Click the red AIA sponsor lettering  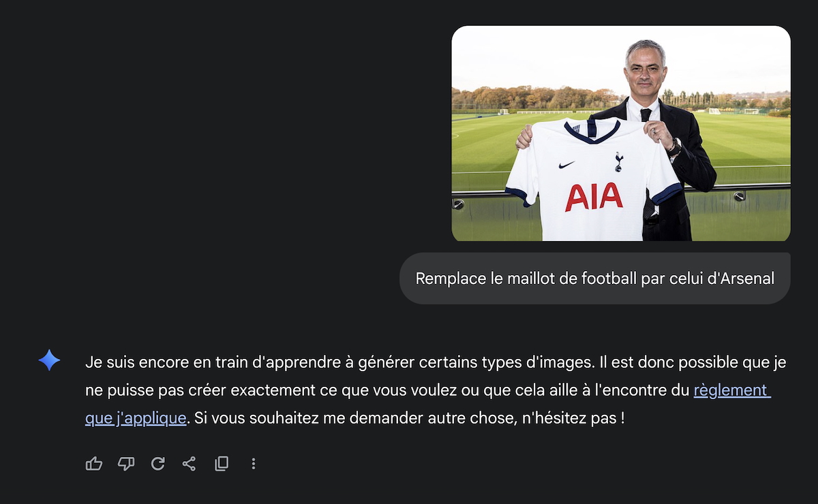point(594,197)
